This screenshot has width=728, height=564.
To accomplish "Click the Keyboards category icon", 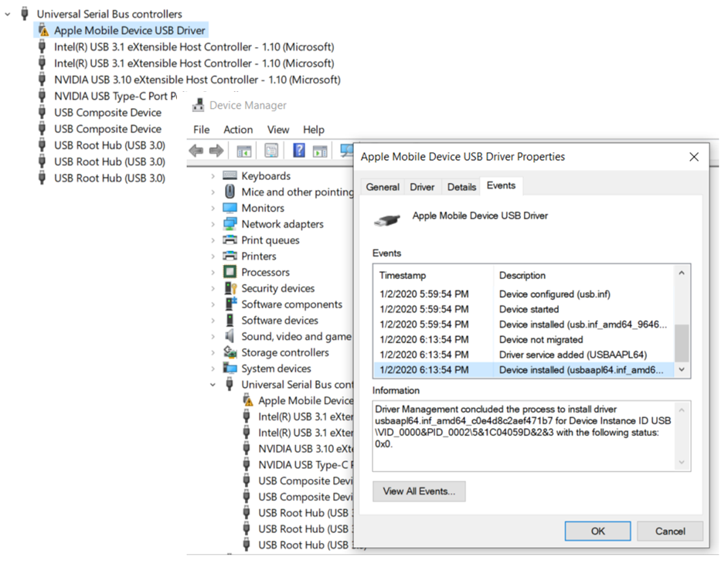I will [x=230, y=175].
